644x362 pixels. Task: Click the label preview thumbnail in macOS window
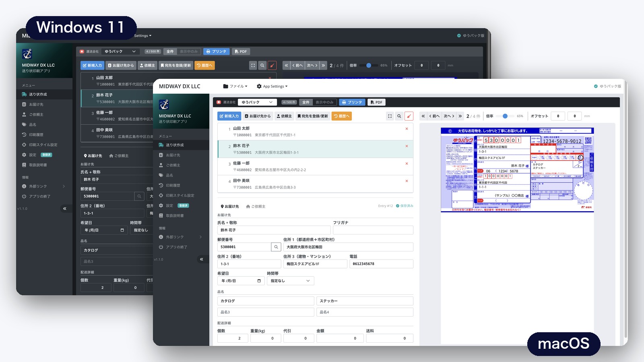[517, 170]
